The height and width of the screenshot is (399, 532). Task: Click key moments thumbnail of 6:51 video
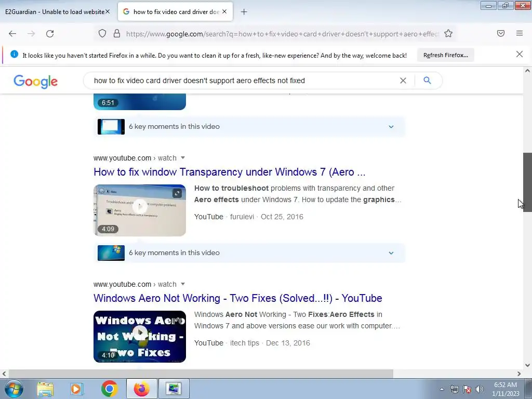click(x=111, y=127)
